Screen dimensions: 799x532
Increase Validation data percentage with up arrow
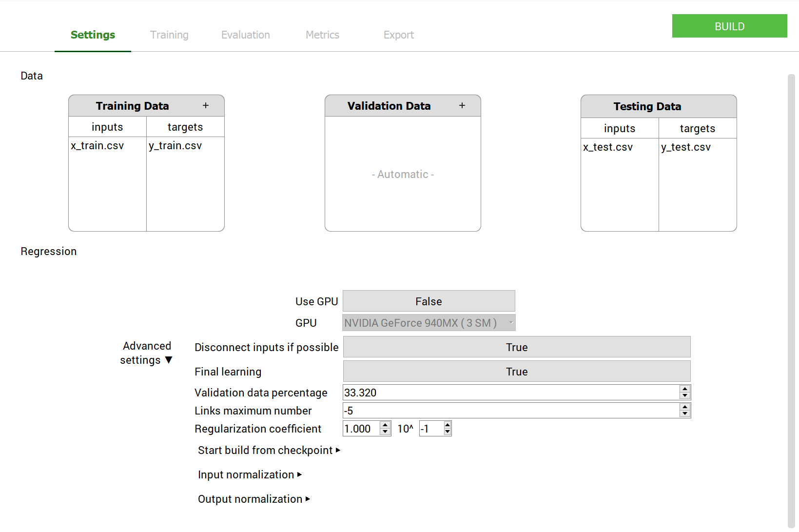[x=685, y=389]
